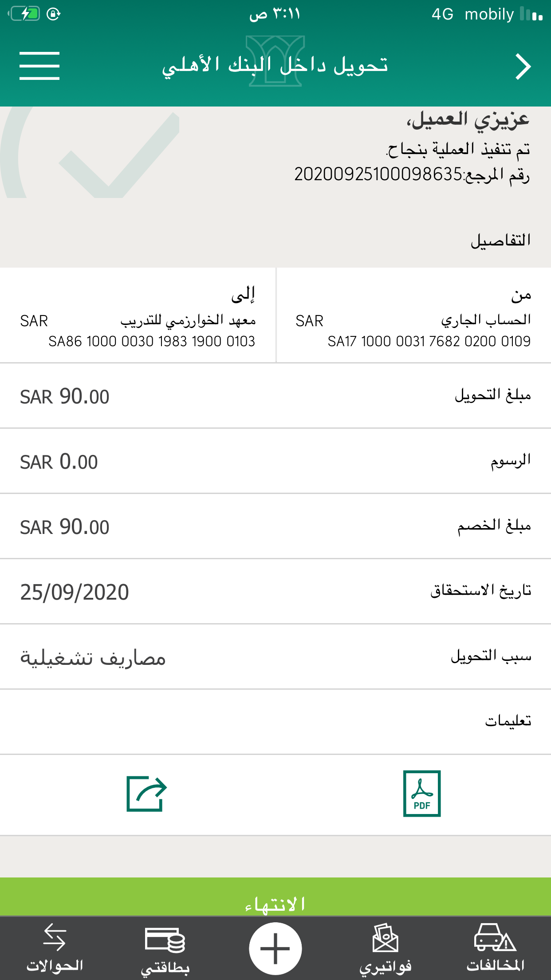This screenshot has height=980, width=551.
Task: Download the receipt as PDF
Action: click(422, 794)
